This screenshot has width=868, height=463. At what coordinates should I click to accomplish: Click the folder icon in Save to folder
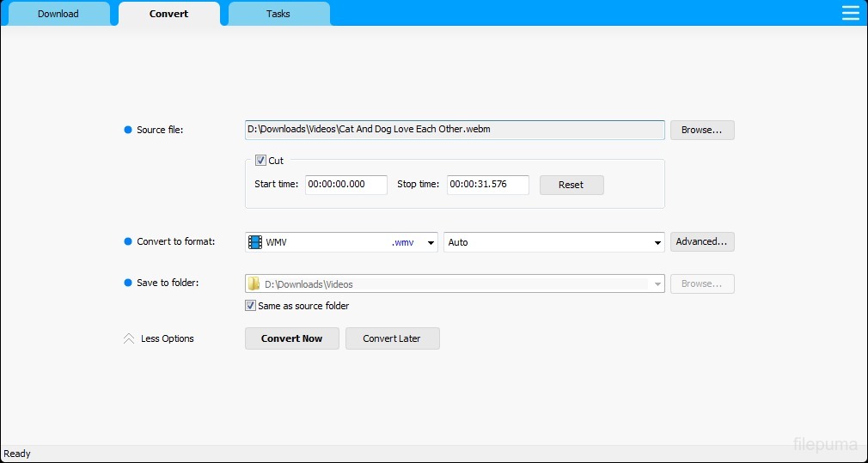coord(254,284)
